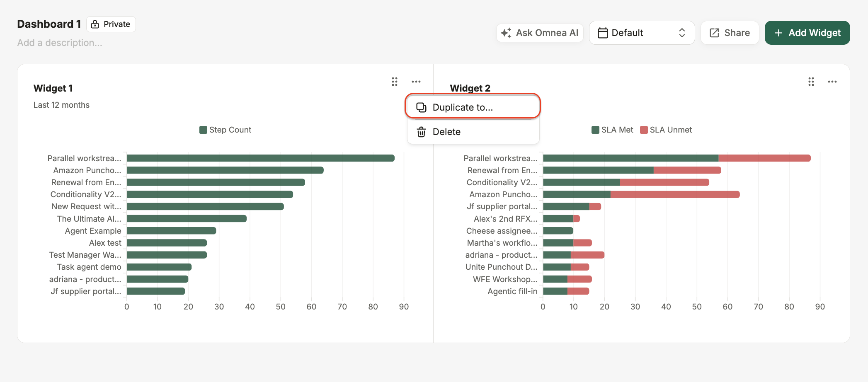Image resolution: width=868 pixels, height=382 pixels.
Task: Click the trash icon beside Delete
Action: pyautogui.click(x=421, y=132)
